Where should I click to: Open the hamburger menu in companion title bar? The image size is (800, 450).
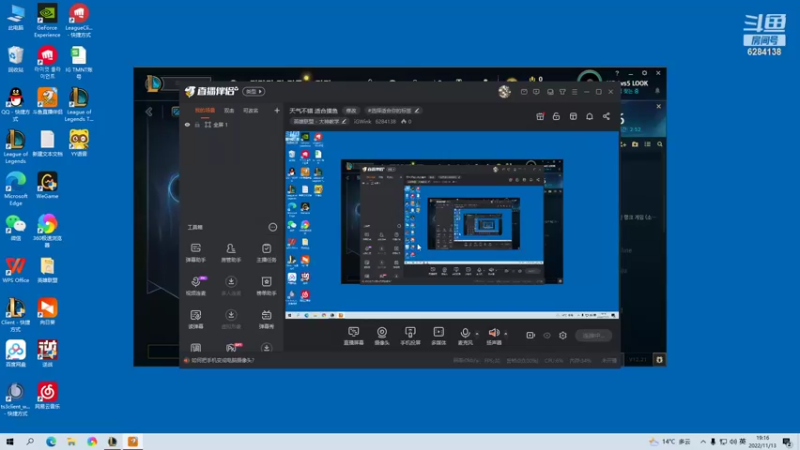point(574,92)
